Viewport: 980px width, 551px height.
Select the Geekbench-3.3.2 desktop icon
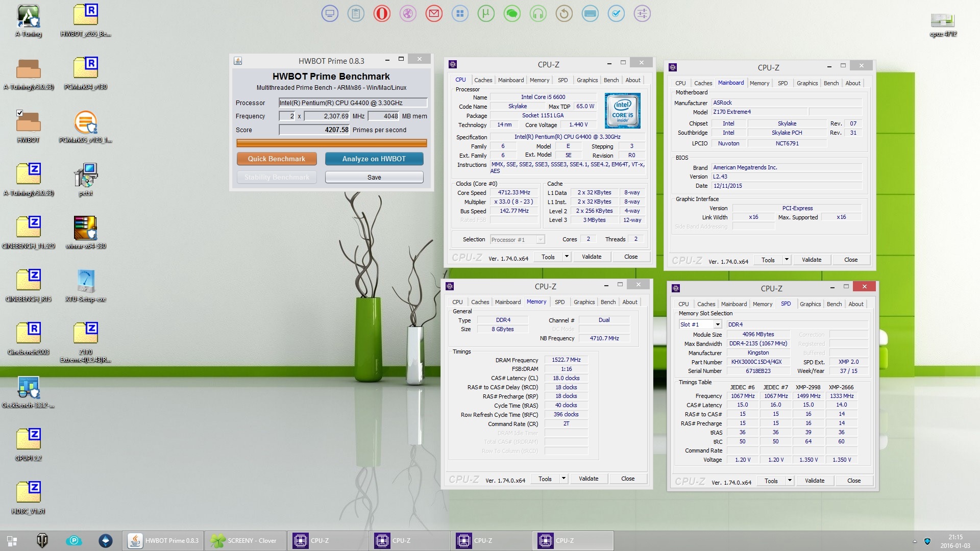click(x=29, y=392)
